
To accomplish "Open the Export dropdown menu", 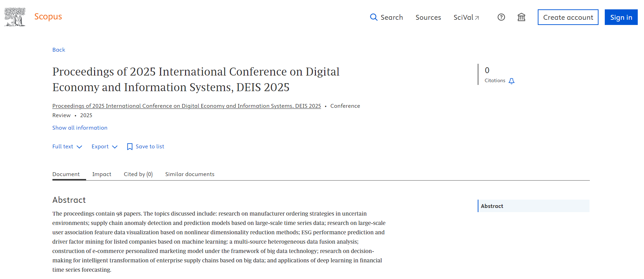I will point(104,147).
